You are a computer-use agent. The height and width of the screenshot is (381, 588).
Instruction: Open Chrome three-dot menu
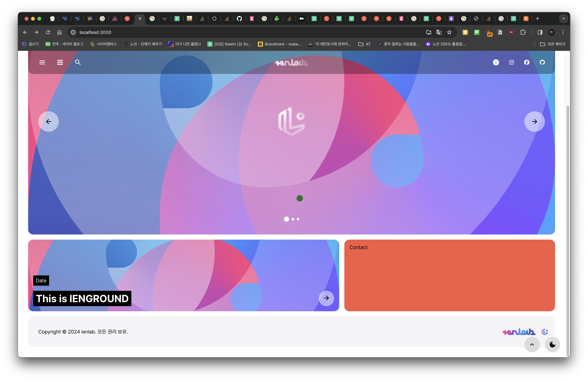(563, 32)
